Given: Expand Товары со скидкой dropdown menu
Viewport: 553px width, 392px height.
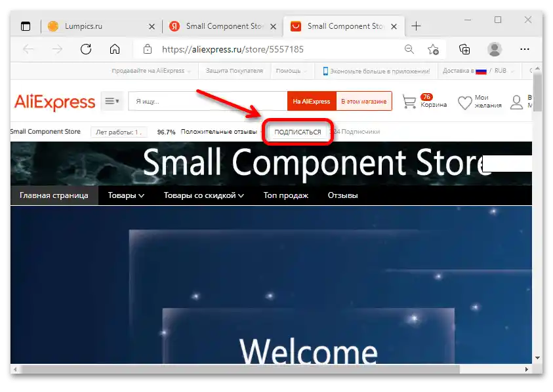Looking at the screenshot, I should (x=204, y=195).
